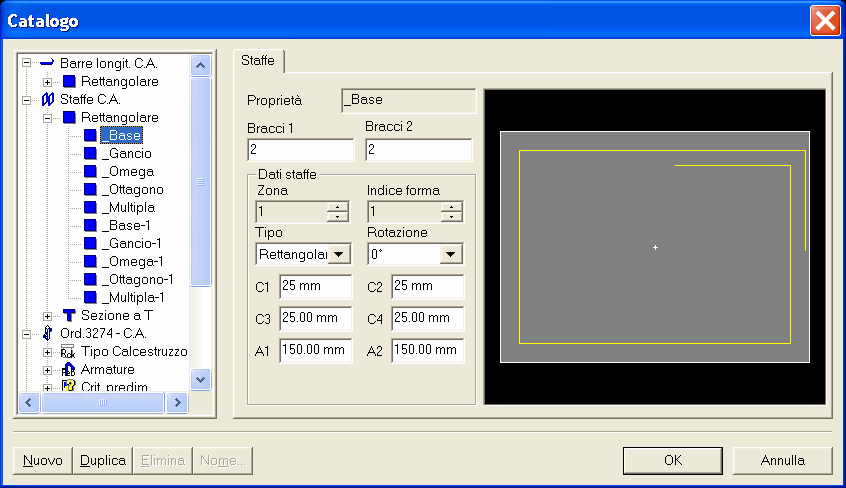Collapse the Ord.3274 - C.A. node
Screen dimensions: 846x488
coord(26,334)
